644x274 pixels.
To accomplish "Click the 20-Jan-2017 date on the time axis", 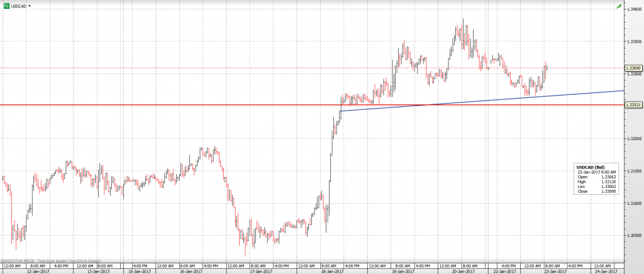I will pyautogui.click(x=464, y=271).
